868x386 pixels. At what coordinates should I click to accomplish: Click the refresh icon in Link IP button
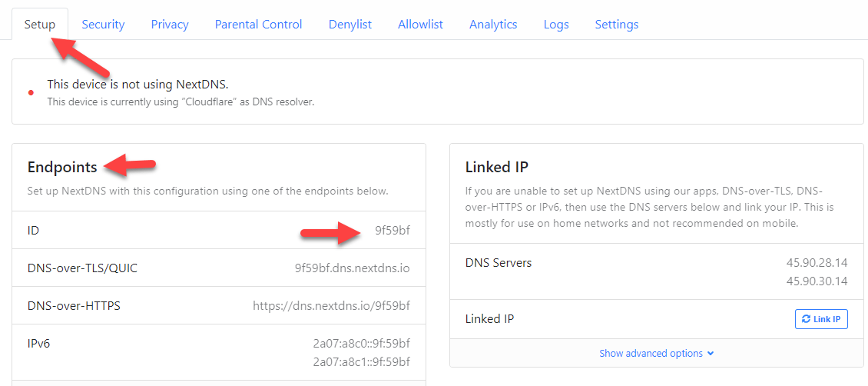[x=806, y=319]
